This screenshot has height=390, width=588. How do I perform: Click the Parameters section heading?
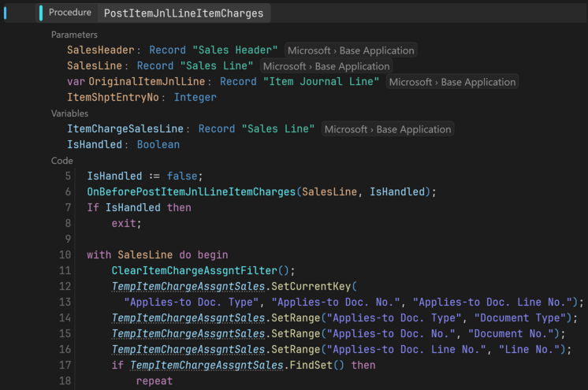point(74,35)
